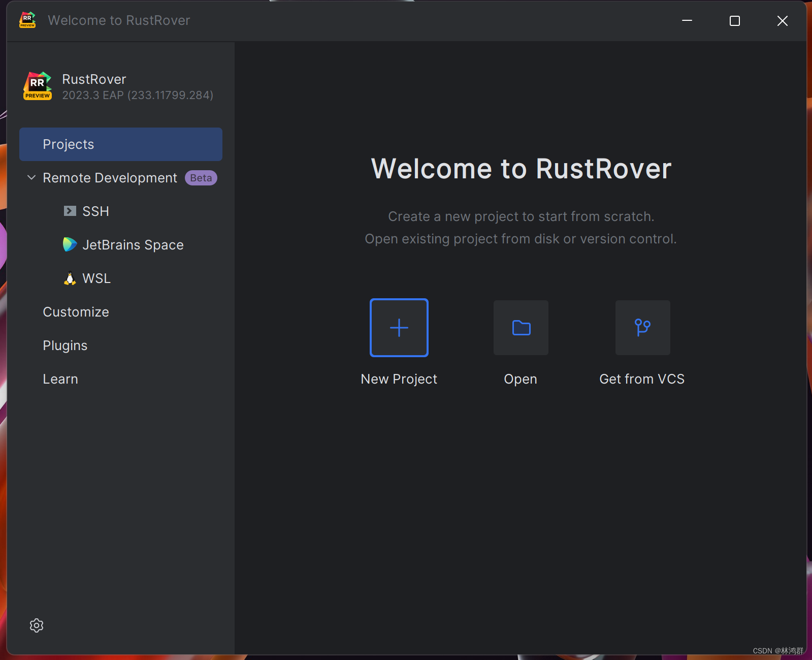Collapse the Remote Development section chevron
Image resolution: width=812 pixels, height=660 pixels.
[31, 177]
